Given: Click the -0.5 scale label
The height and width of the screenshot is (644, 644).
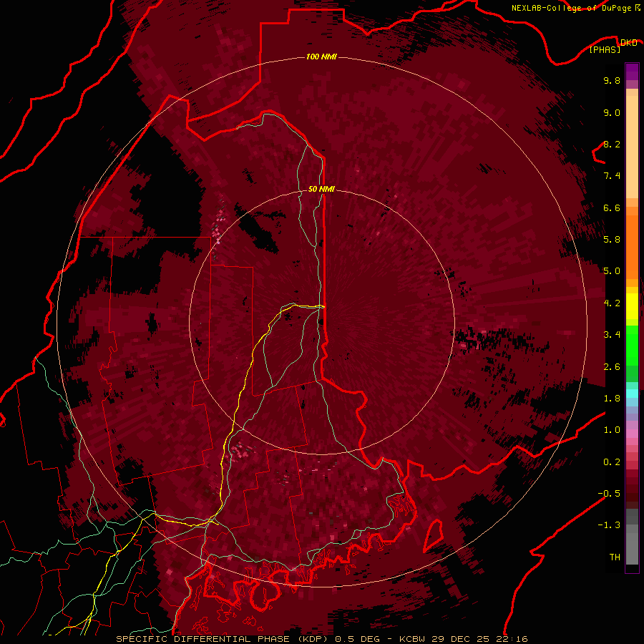Looking at the screenshot, I should (609, 494).
